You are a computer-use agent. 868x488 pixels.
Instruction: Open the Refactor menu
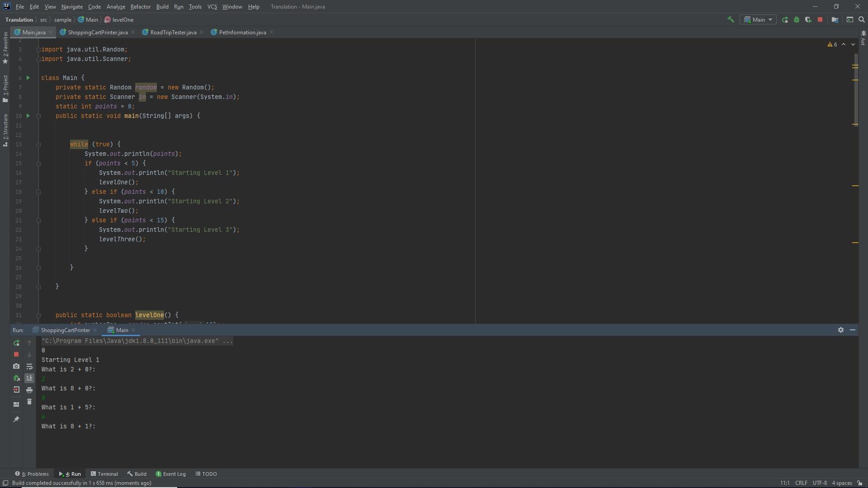point(140,7)
